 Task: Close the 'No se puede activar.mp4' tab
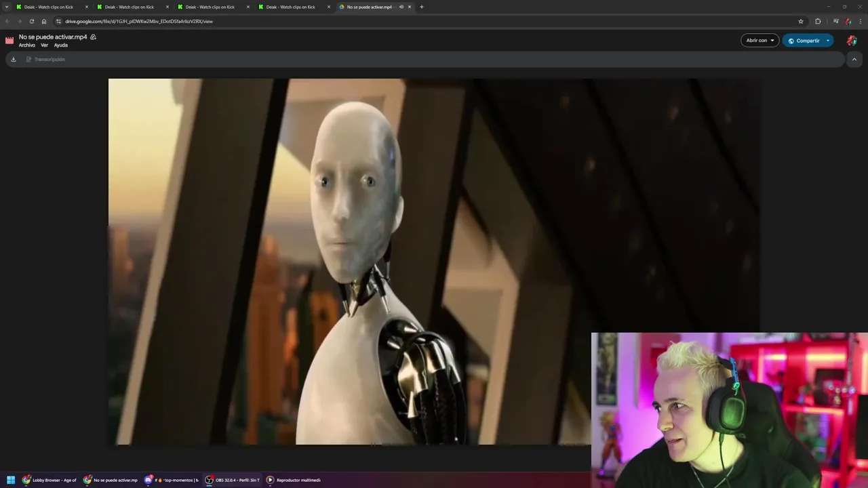pos(410,7)
